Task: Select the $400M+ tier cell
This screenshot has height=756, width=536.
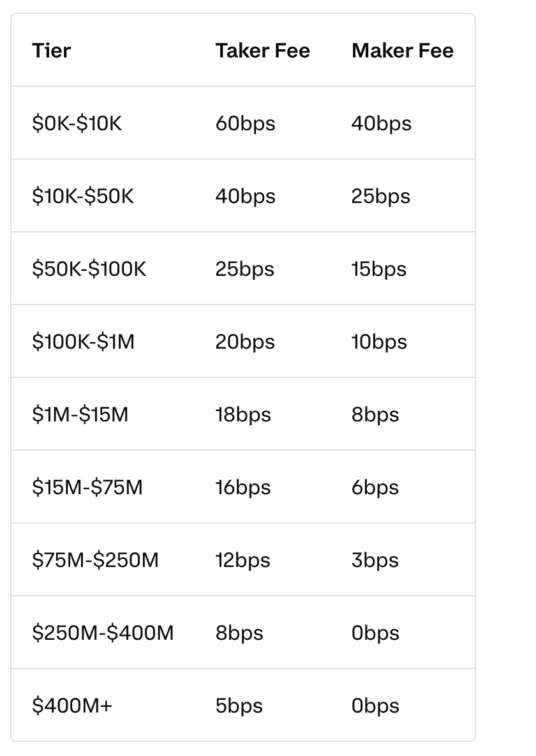Action: tap(72, 706)
